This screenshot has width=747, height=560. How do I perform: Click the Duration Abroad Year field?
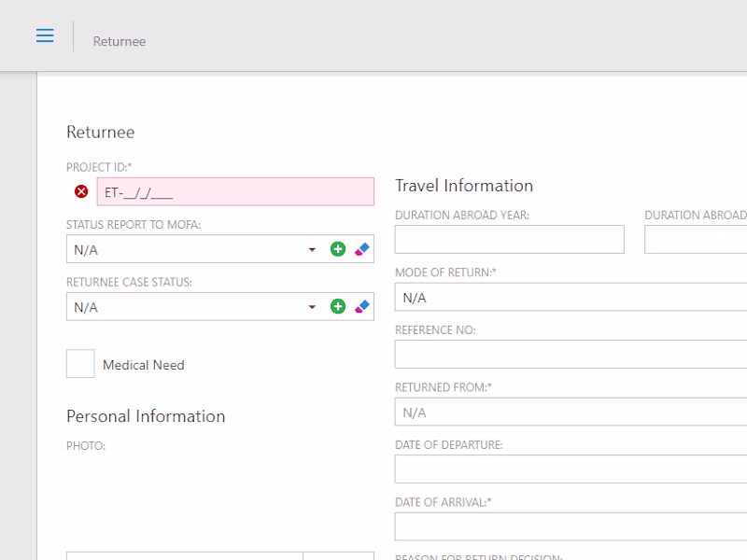coord(509,240)
